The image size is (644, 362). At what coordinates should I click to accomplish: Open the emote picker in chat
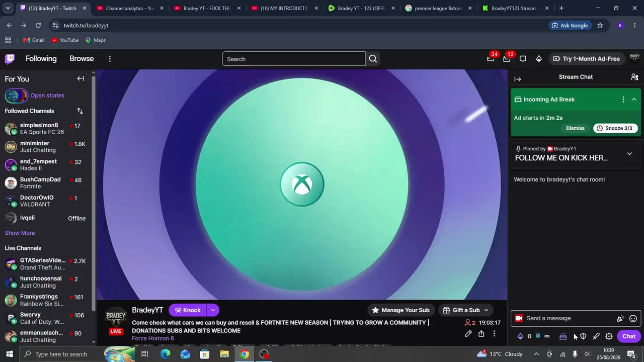[633, 318]
